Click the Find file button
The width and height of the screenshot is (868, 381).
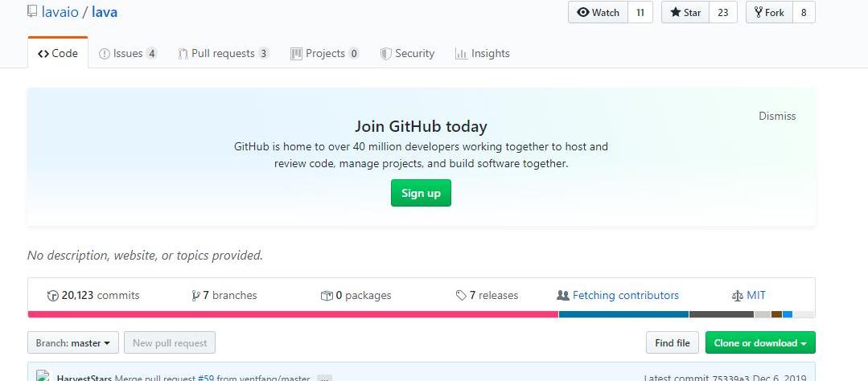[x=673, y=343]
